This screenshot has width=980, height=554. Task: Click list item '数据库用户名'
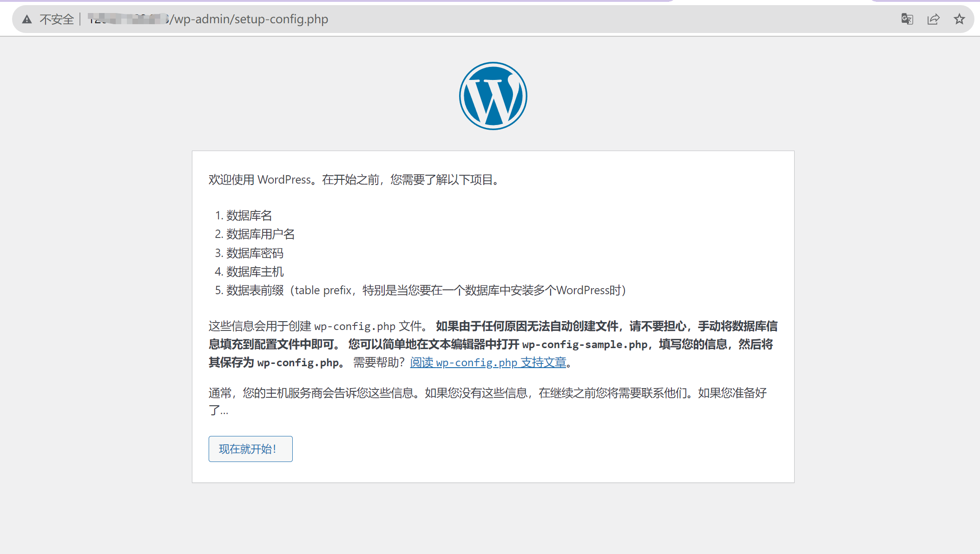click(x=260, y=234)
